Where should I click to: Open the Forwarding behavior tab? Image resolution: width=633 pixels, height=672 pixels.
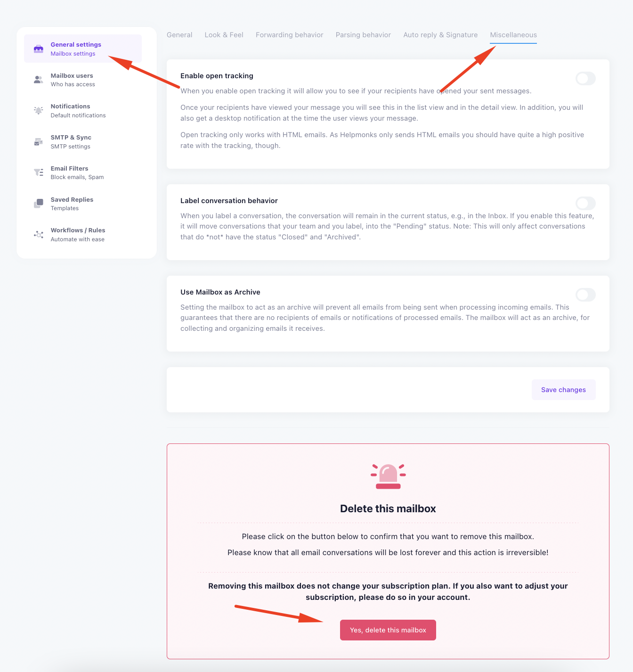click(x=289, y=35)
